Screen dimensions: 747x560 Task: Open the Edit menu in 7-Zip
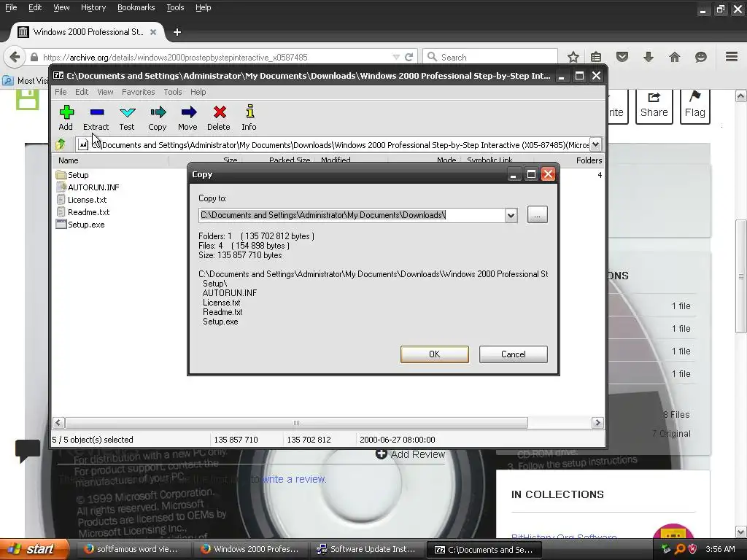pos(82,92)
